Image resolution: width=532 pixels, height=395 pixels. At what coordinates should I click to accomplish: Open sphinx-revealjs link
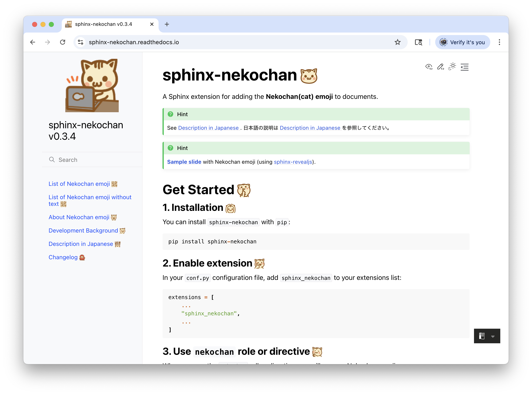(x=292, y=162)
